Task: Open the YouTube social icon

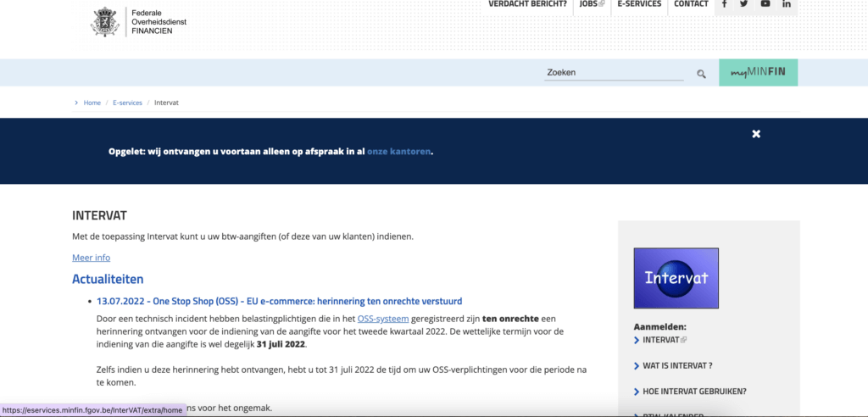Action: pyautogui.click(x=765, y=4)
